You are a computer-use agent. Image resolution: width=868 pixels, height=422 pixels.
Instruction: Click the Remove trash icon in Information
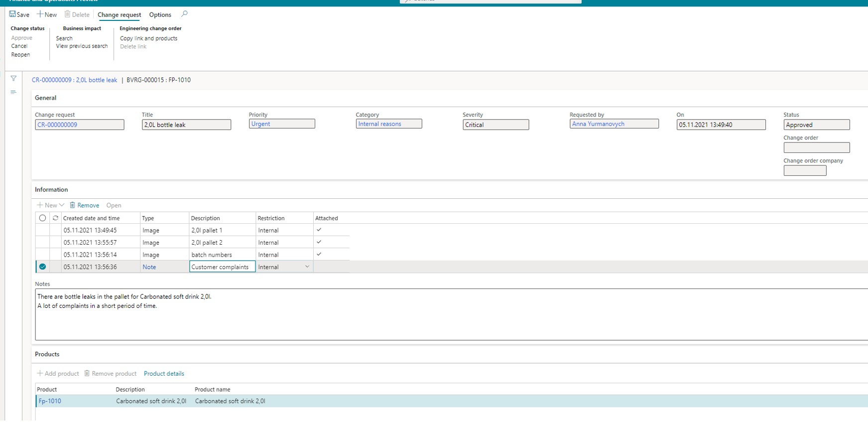[x=72, y=205]
